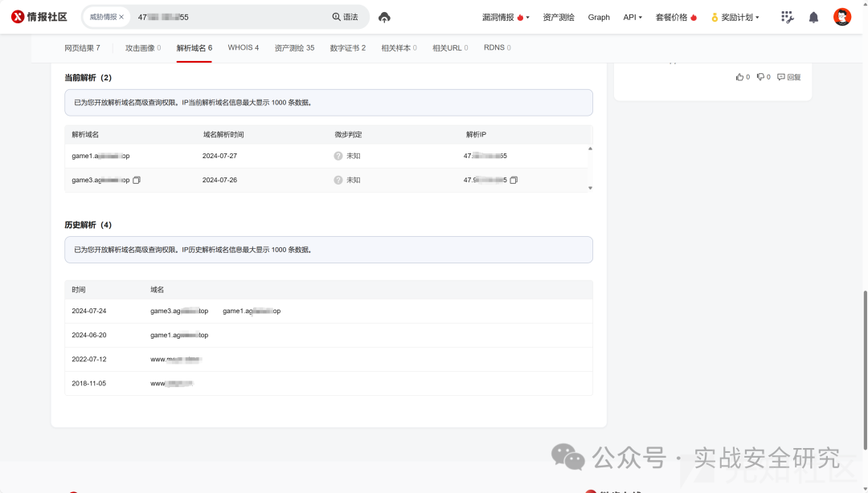Open the apps grid tools icon

[787, 17]
